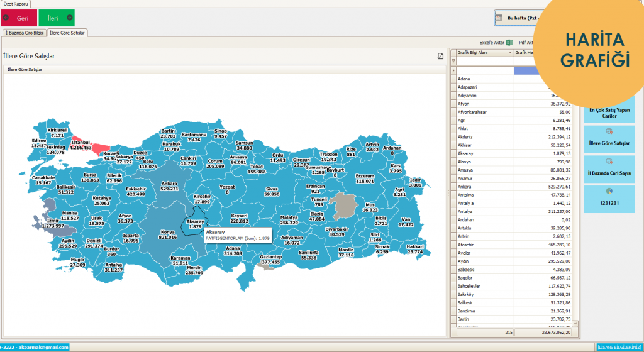Click Bursa province on the map
644x352 pixels.
(90, 177)
